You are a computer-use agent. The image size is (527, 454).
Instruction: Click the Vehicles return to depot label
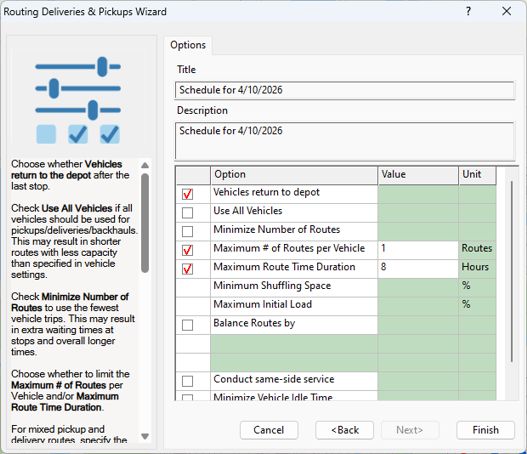(x=266, y=192)
